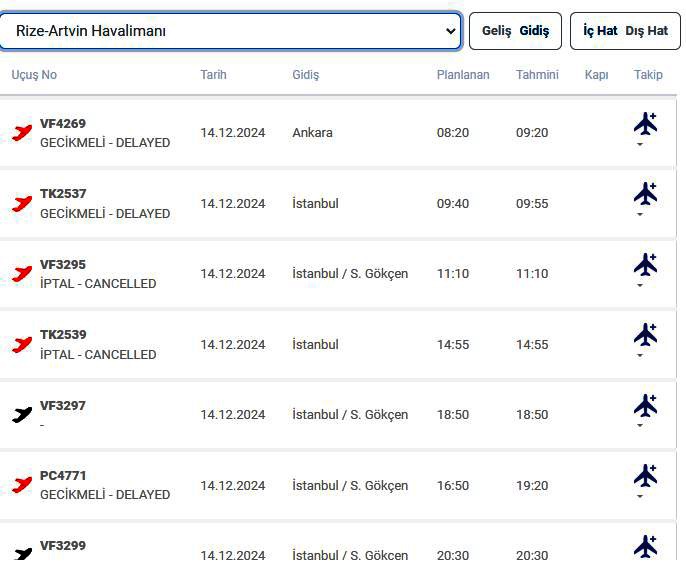Click the Uçuş No column header
686x576 pixels.
(x=34, y=75)
